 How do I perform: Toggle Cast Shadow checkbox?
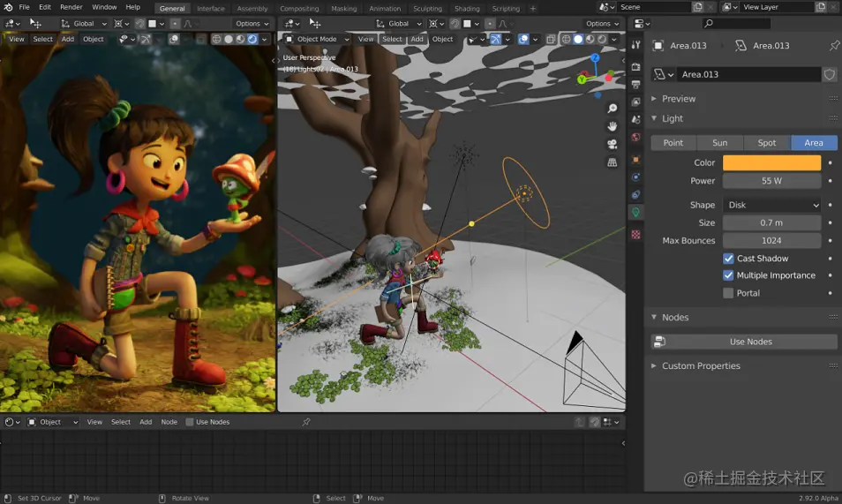(728, 259)
